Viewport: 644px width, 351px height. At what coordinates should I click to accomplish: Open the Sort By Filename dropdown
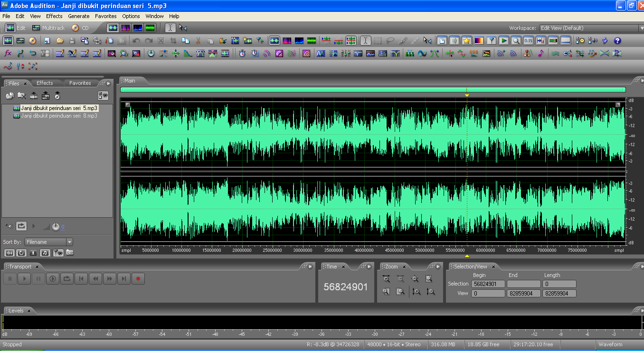49,242
